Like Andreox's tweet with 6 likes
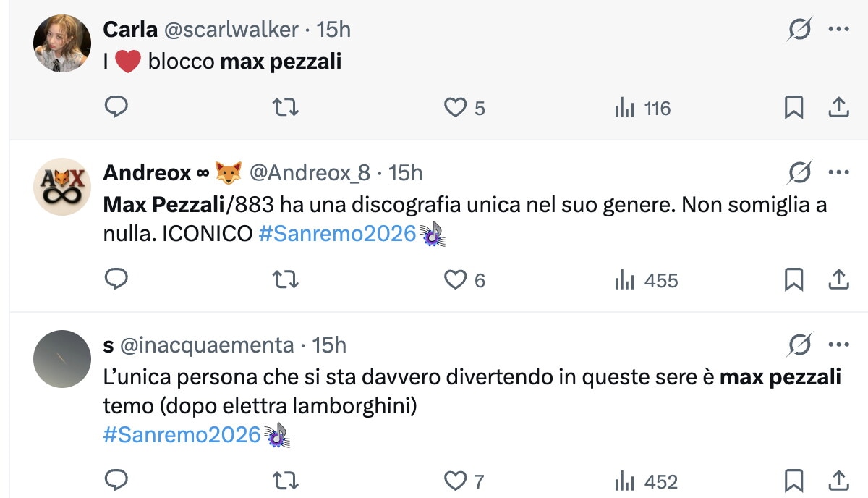This screenshot has height=498, width=868. (x=455, y=279)
